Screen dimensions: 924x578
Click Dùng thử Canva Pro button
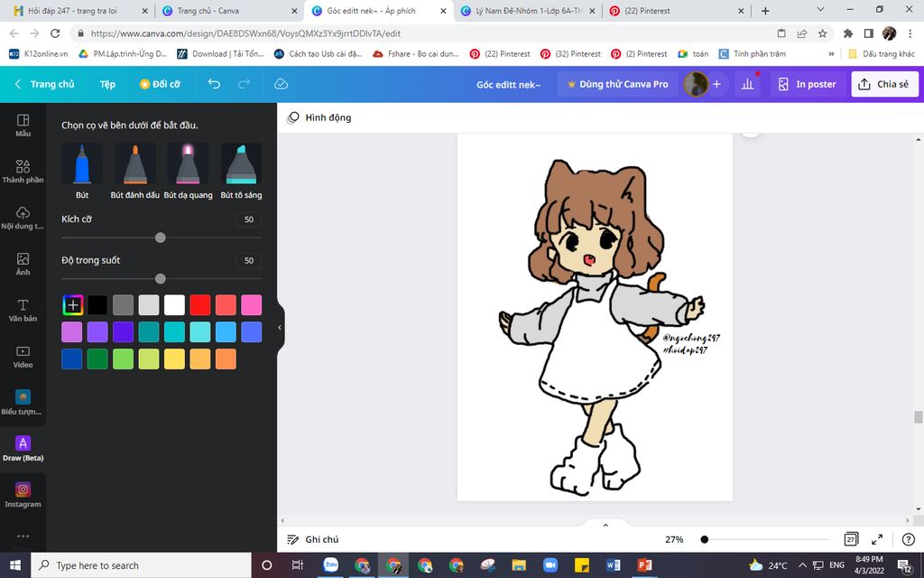pyautogui.click(x=617, y=84)
